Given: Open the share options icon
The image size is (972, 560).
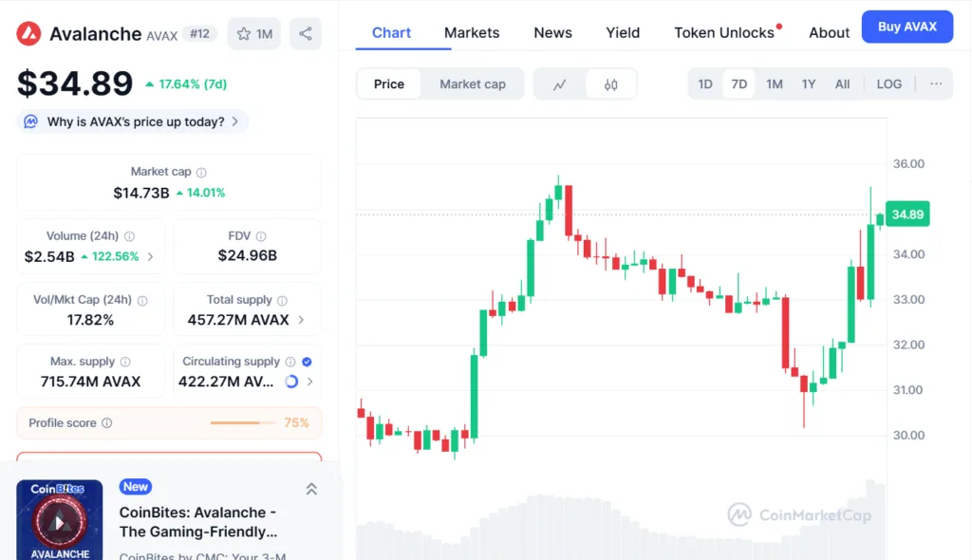Looking at the screenshot, I should [306, 32].
